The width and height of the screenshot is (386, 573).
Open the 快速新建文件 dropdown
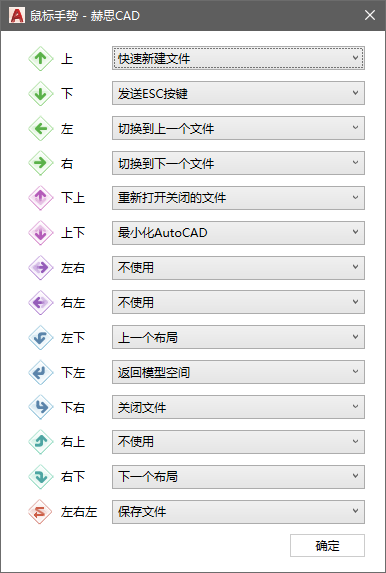point(238,58)
